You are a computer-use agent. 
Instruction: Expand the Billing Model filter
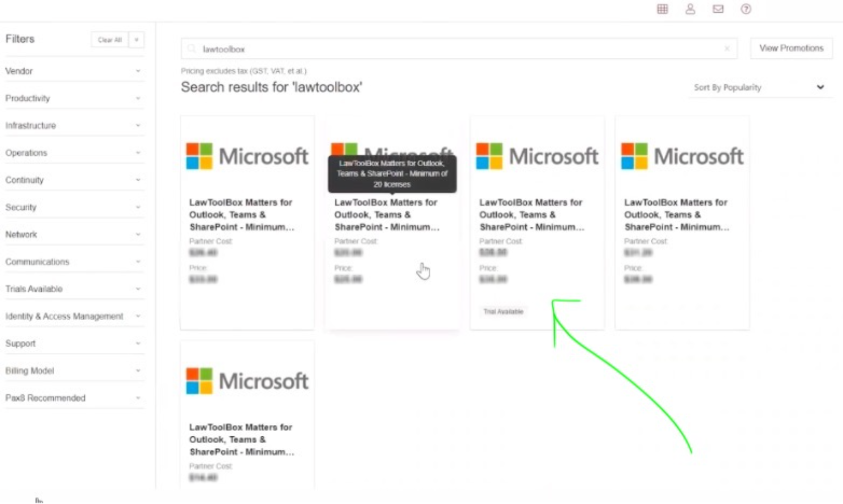click(x=74, y=371)
